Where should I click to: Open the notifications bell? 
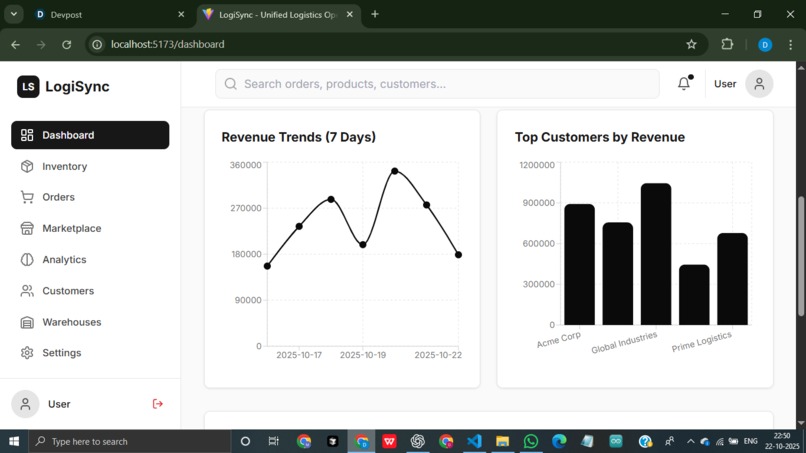pyautogui.click(x=684, y=83)
